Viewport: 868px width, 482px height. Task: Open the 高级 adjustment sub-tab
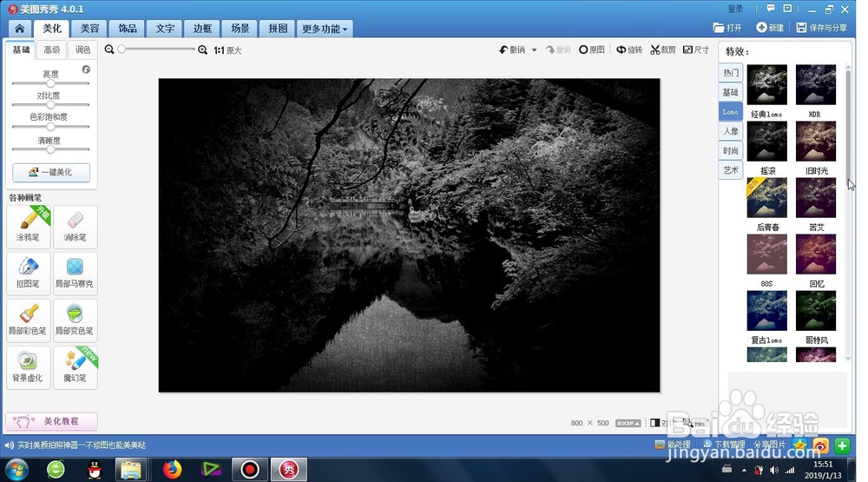(51, 50)
